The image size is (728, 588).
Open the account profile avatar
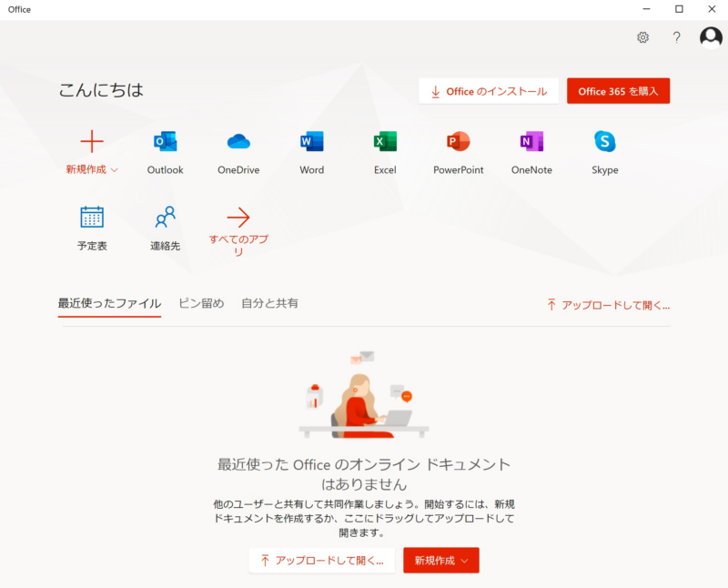711,37
